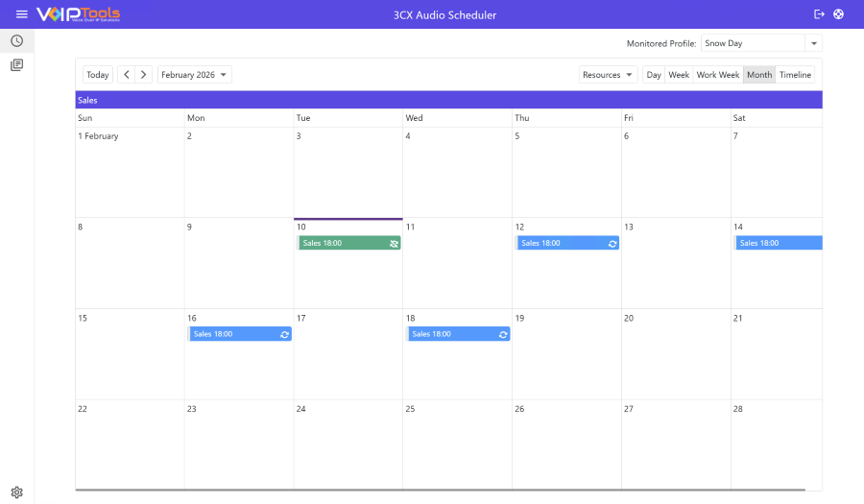864x504 pixels.
Task: Open the help lifebuoy icon
Action: tap(838, 14)
